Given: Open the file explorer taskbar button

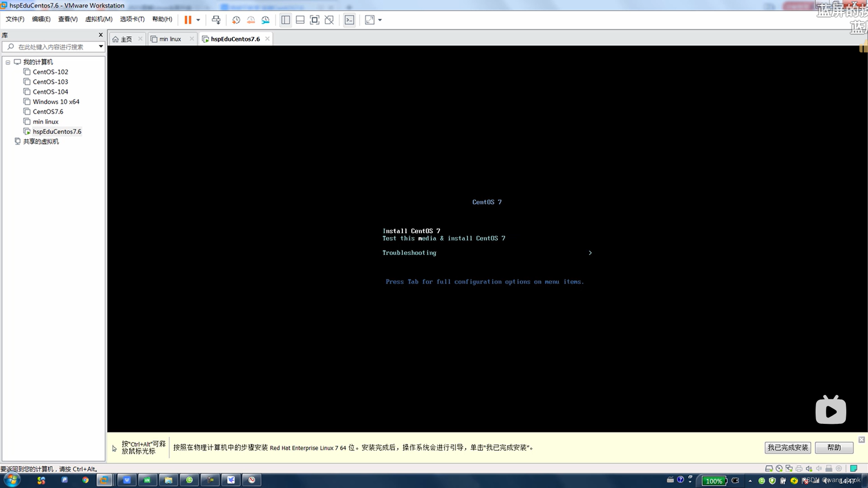Looking at the screenshot, I should point(169,480).
